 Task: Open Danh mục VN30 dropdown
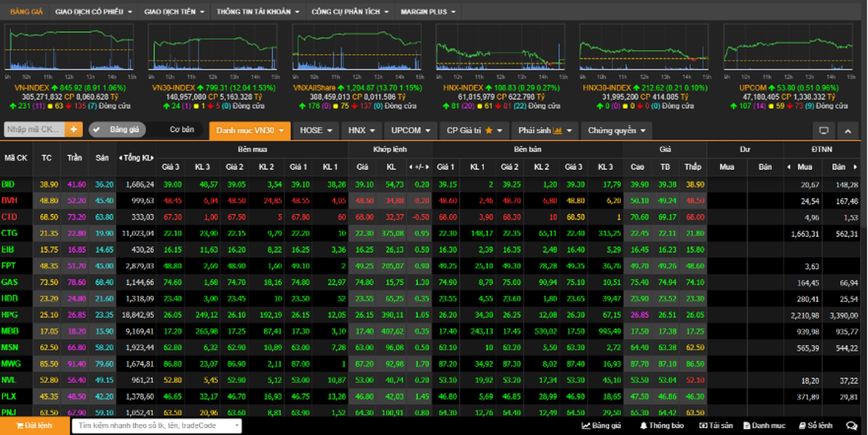click(x=250, y=131)
